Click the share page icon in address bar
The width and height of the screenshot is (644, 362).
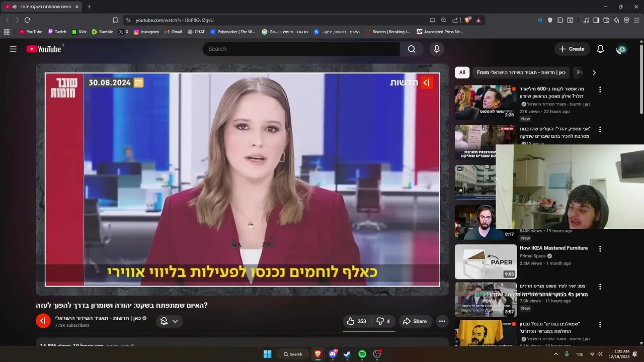455,20
